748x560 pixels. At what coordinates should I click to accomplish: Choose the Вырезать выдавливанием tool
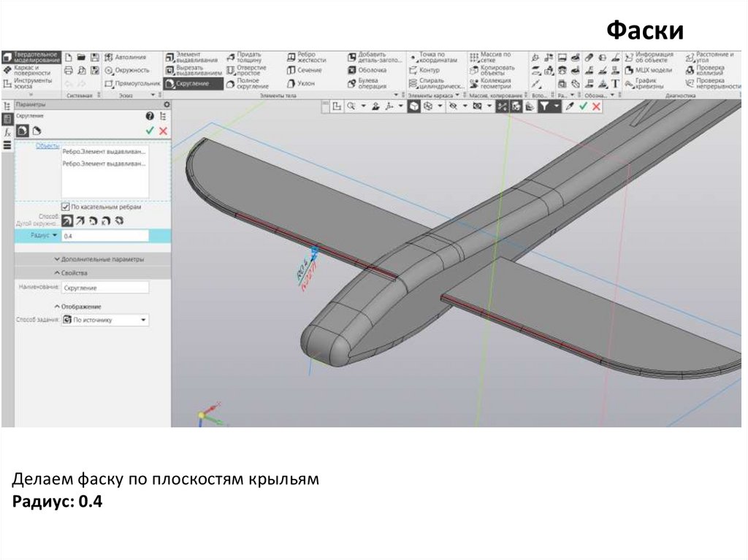pyautogui.click(x=192, y=70)
